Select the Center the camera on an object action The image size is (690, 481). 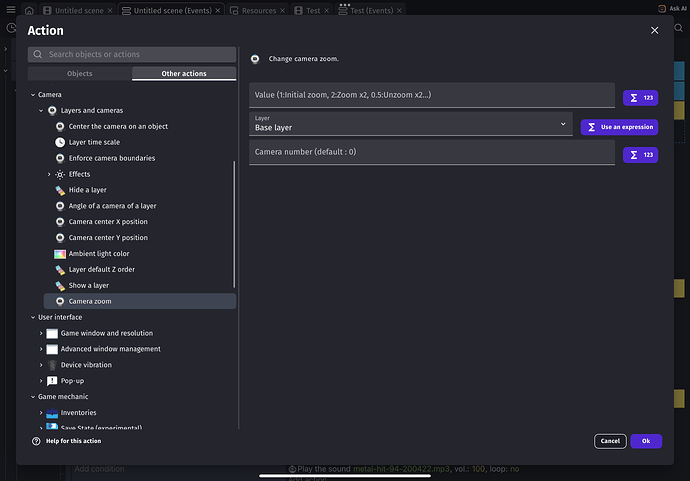tap(118, 126)
